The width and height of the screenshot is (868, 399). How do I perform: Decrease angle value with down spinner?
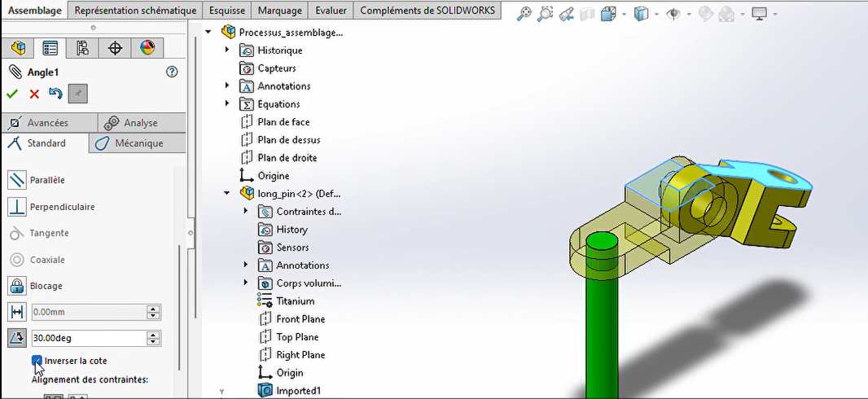tap(153, 341)
